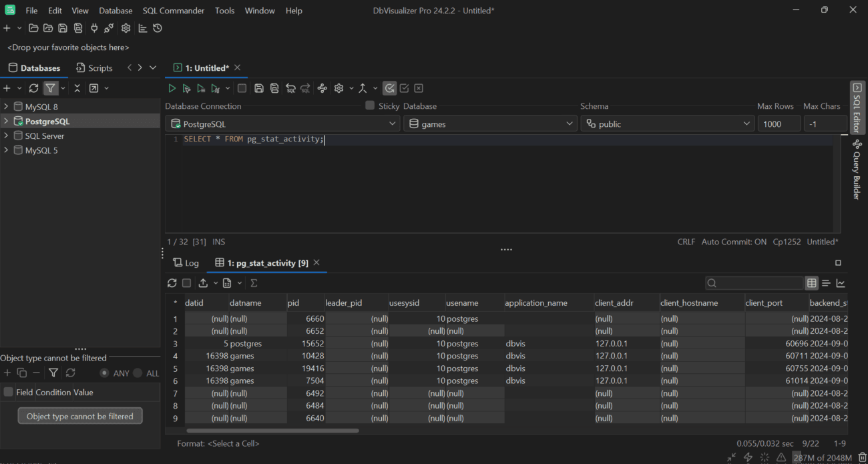Maximize the result panel square icon
This screenshot has width=868, height=464.
click(839, 263)
